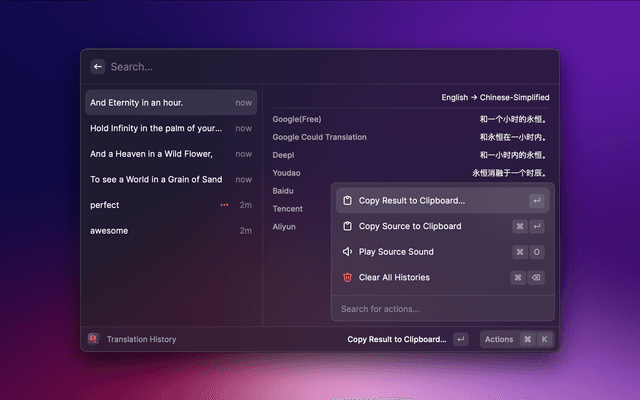Click into the Search for actions field

440,309
